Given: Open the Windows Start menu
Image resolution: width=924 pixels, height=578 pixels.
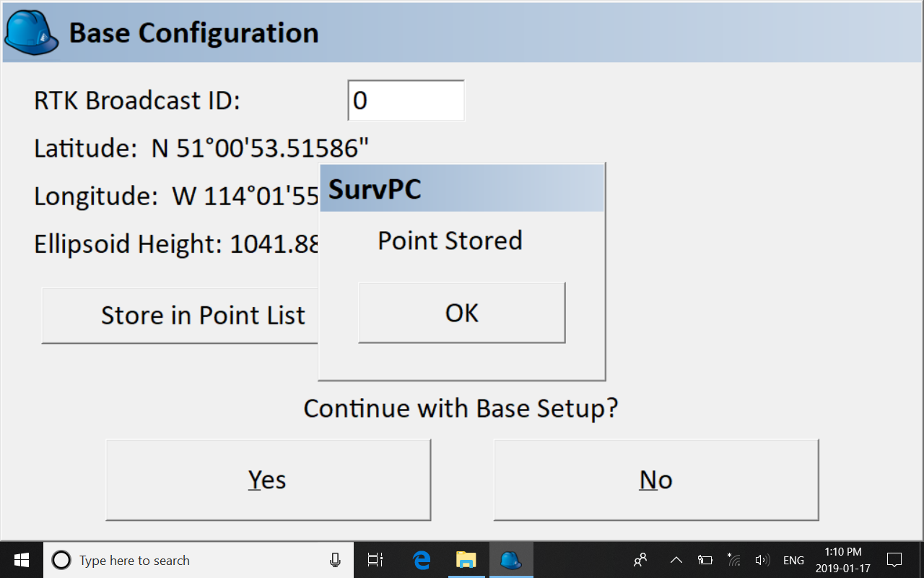Looking at the screenshot, I should pos(22,560).
